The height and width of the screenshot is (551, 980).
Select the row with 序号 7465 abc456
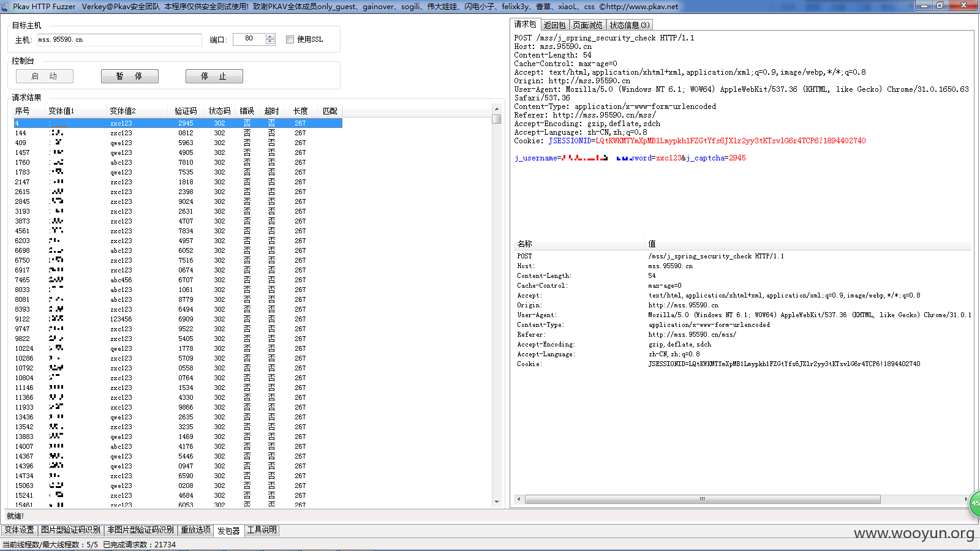point(178,280)
